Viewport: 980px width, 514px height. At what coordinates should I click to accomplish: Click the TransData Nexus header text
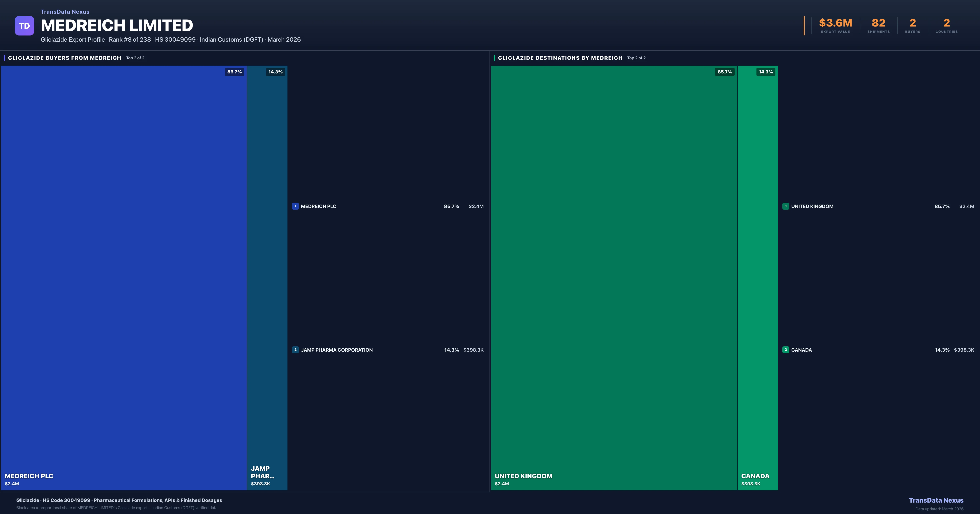coord(65,12)
